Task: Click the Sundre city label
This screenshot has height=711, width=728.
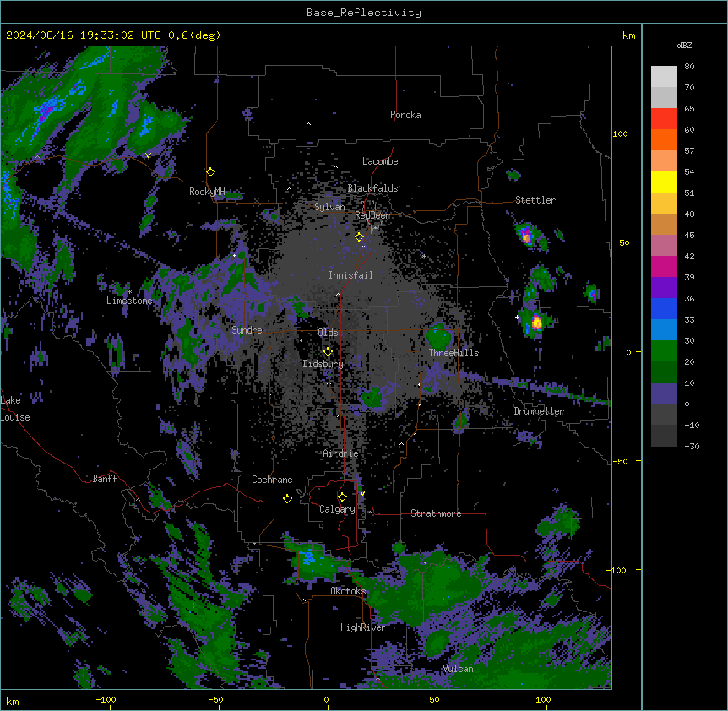Action: click(247, 330)
